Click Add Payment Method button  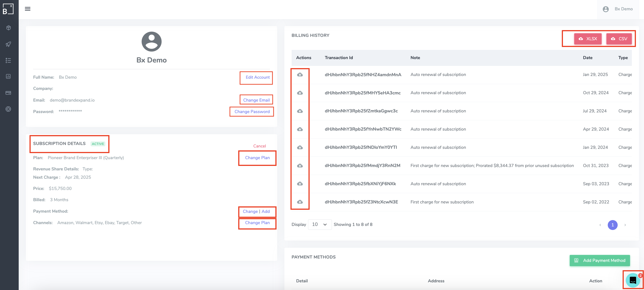[x=599, y=260]
